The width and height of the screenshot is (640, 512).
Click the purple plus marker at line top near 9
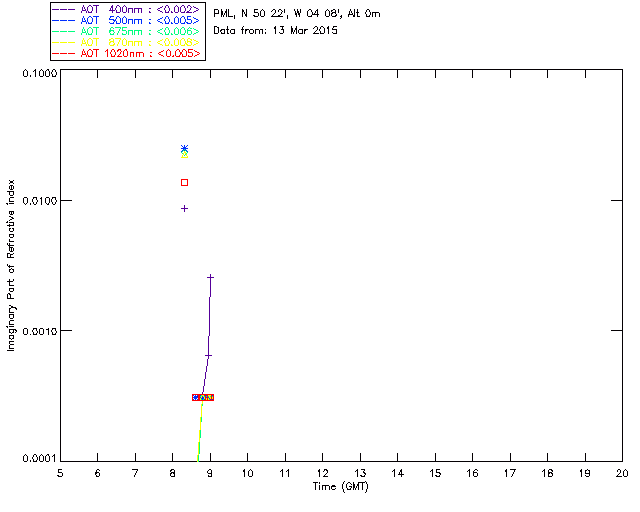coord(210,277)
